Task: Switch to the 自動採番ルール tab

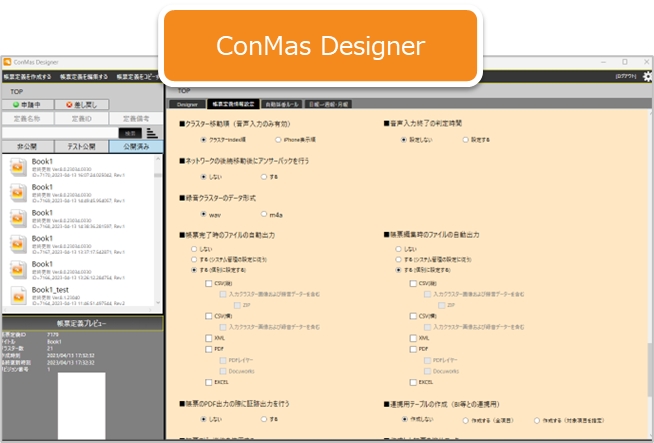Action: pos(282,104)
